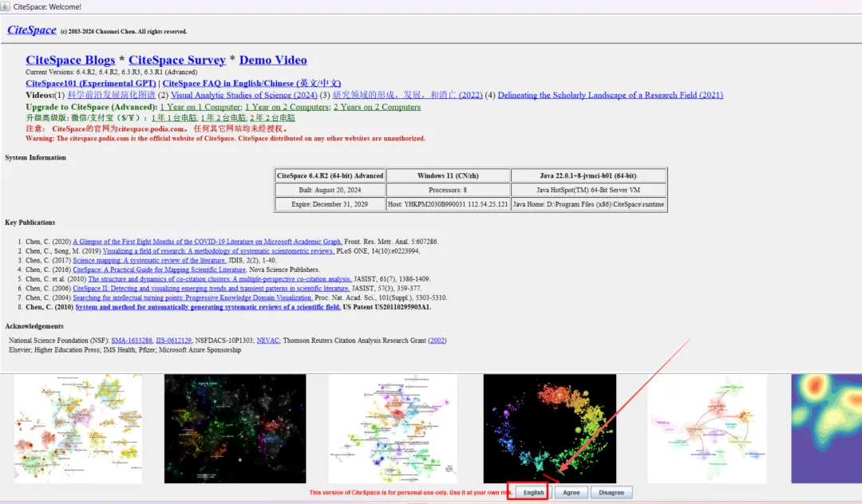Viewport: 862px width, 504px height.
Task: Click the Key Publications heading
Action: tap(30, 222)
